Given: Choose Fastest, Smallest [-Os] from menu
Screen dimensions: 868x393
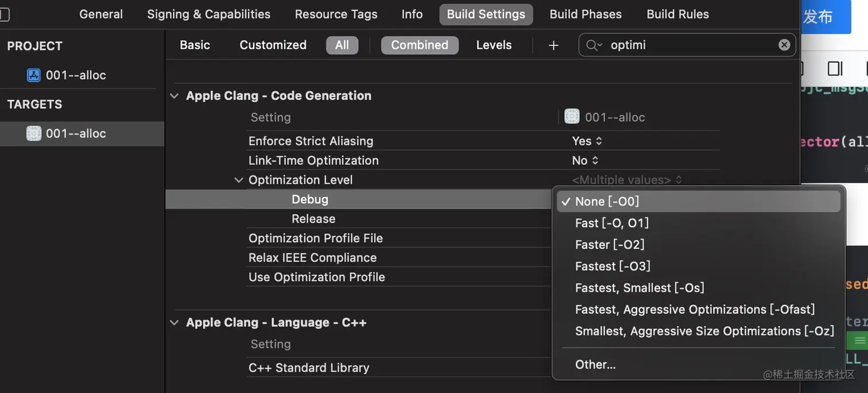Looking at the screenshot, I should click(x=640, y=288).
